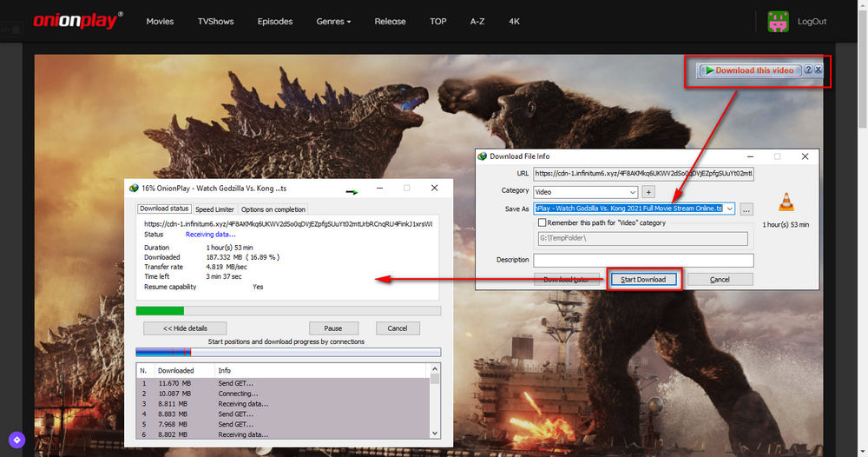This screenshot has width=868, height=457.
Task: Click the download URL text in the progress window
Action: coord(288,224)
